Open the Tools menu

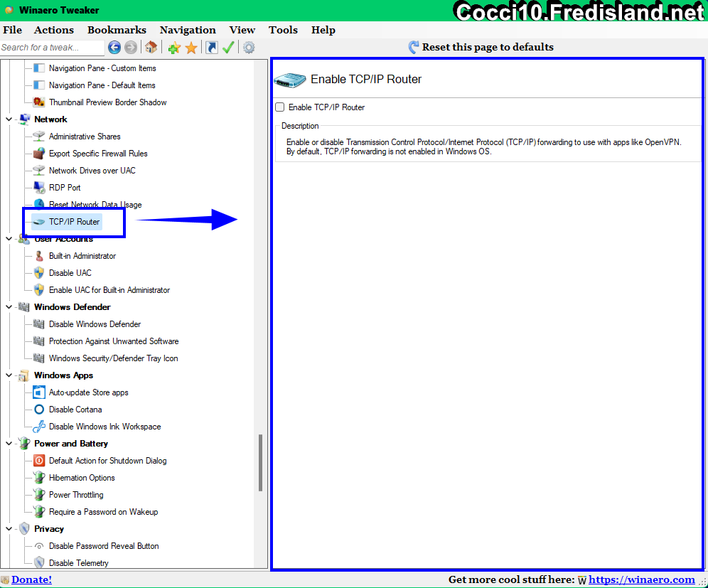pyautogui.click(x=283, y=30)
